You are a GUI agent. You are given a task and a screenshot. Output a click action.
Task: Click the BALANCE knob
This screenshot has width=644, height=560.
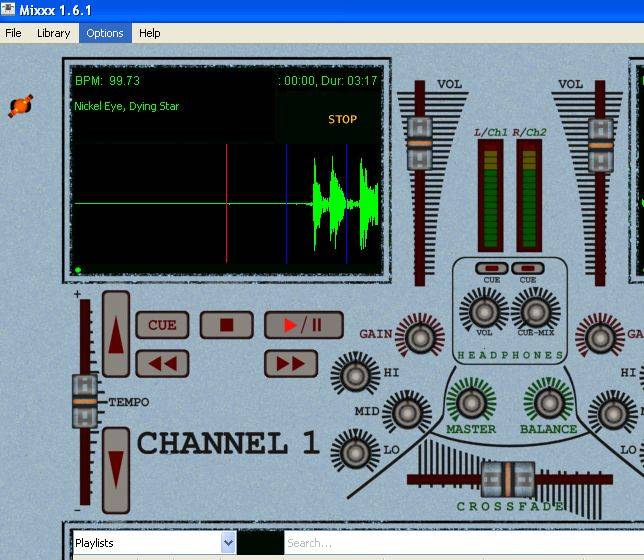[549, 403]
